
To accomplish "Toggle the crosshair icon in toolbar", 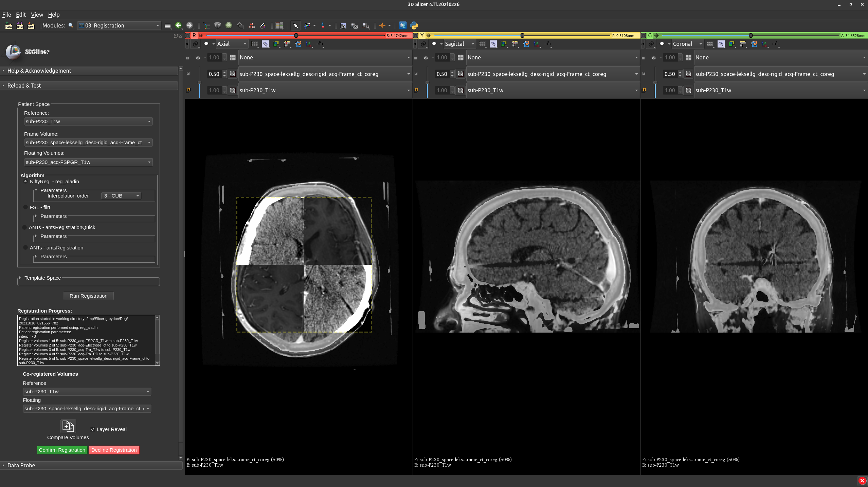I will [x=382, y=25].
